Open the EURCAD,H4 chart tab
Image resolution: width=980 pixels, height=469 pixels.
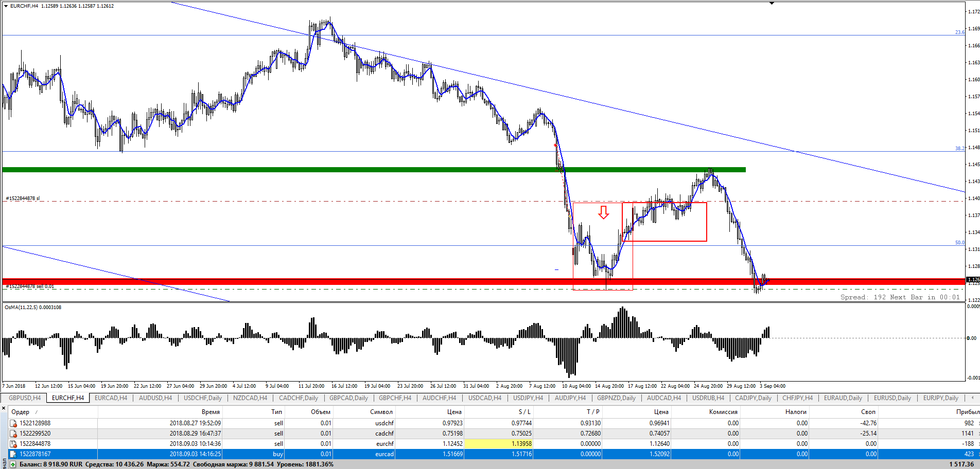tap(111, 398)
